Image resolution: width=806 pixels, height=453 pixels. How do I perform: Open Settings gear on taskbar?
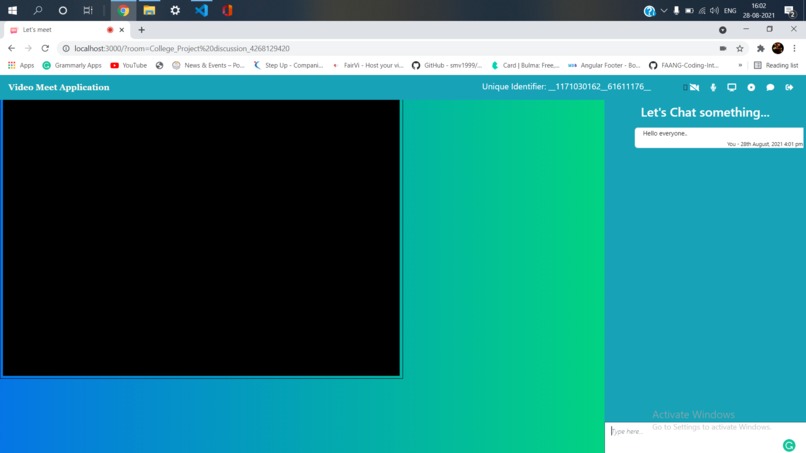[x=175, y=10]
